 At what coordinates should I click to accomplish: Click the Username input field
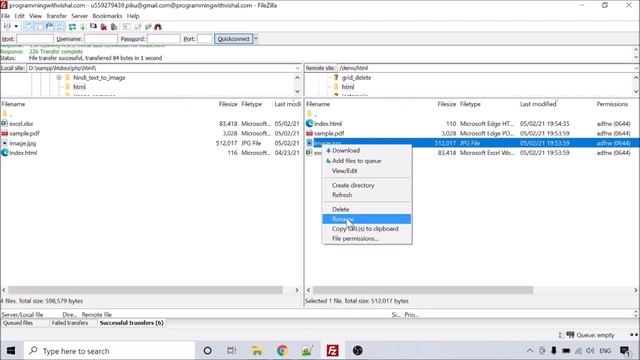[x=101, y=39]
